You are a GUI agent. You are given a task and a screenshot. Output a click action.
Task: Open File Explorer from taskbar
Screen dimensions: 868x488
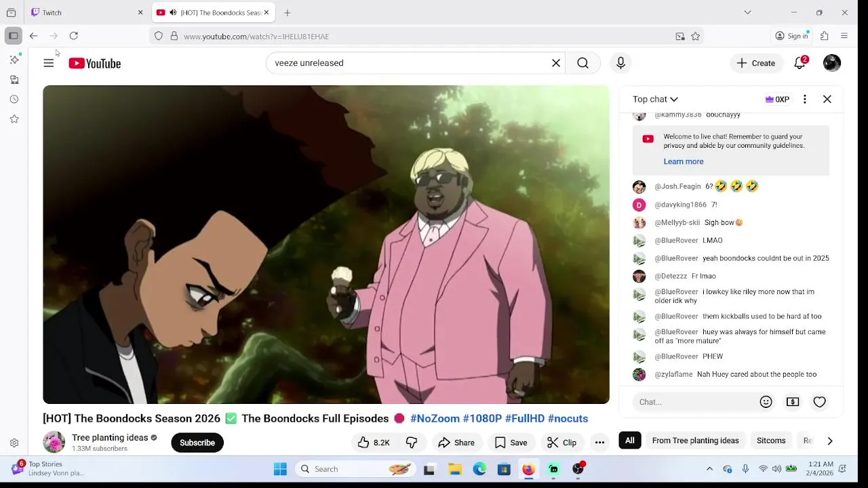455,469
